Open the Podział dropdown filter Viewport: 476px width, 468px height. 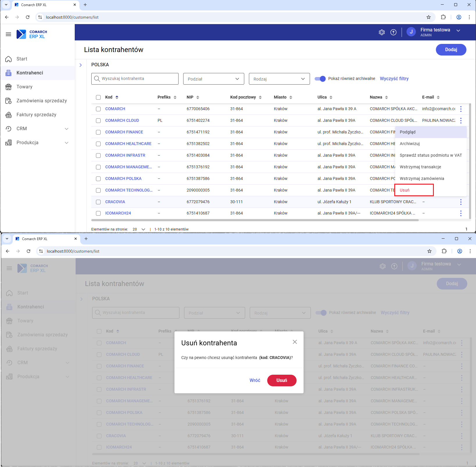click(x=213, y=79)
